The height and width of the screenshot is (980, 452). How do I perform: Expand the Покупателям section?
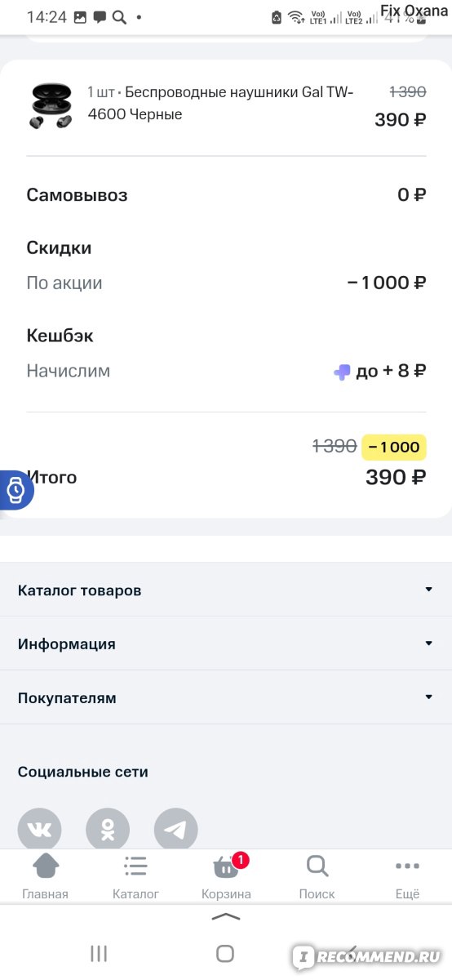[226, 697]
